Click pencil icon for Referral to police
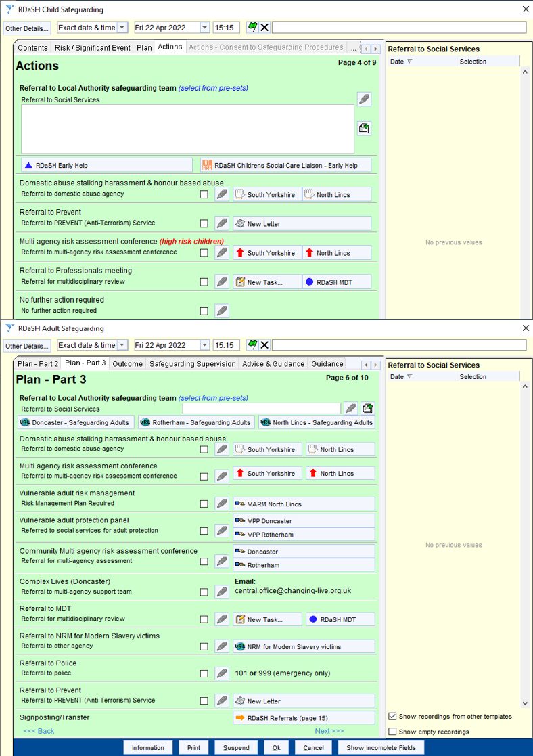The width and height of the screenshot is (533, 756). click(222, 673)
